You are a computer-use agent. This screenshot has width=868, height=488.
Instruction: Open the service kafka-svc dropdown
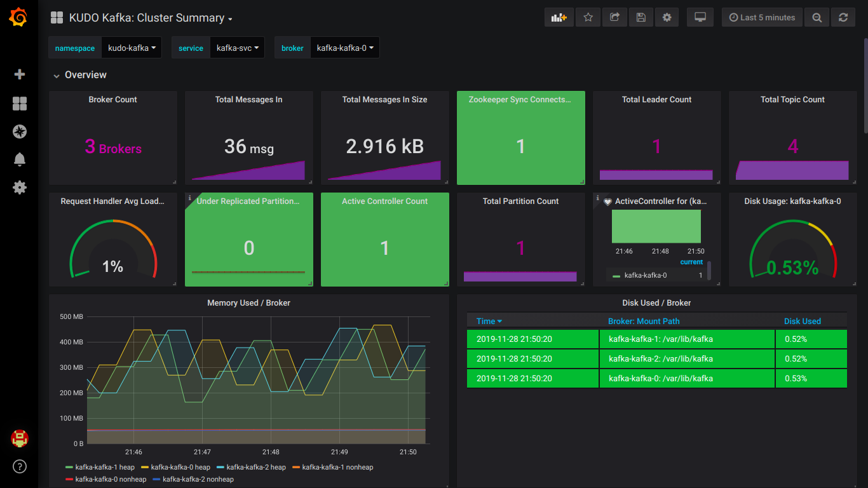(238, 48)
